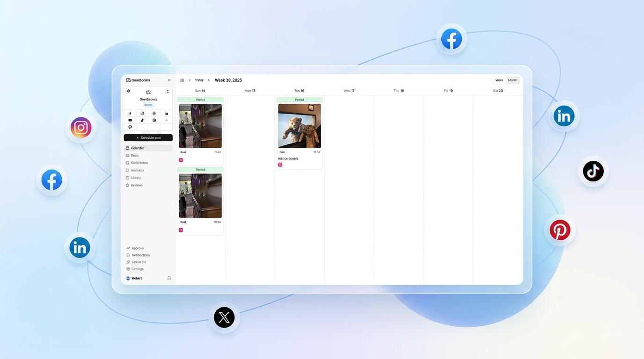Select the Facebook account icon in the sidebar grid
The height and width of the screenshot is (359, 644).
(x=130, y=114)
